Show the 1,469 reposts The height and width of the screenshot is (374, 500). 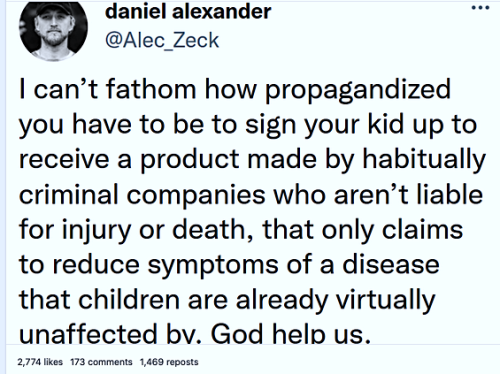click(x=169, y=362)
